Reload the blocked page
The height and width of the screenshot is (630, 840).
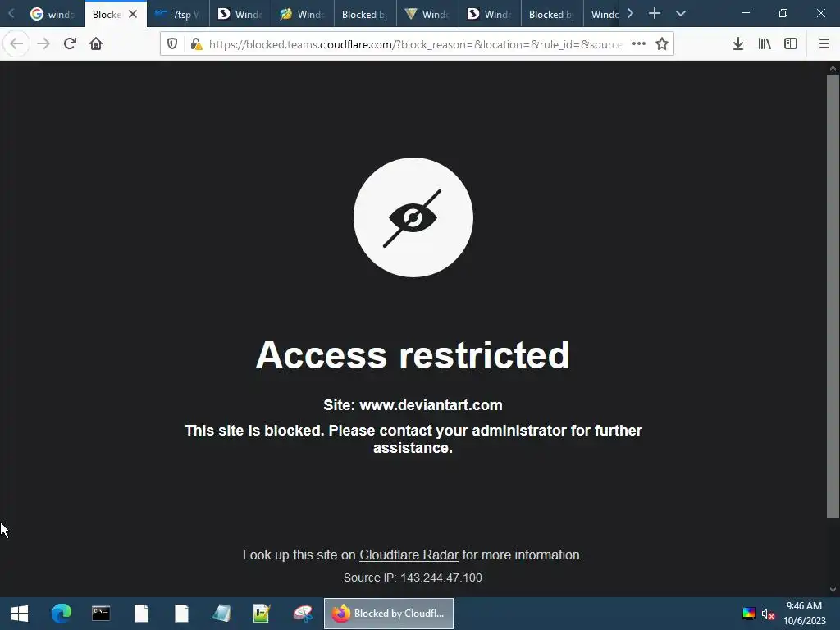(70, 43)
